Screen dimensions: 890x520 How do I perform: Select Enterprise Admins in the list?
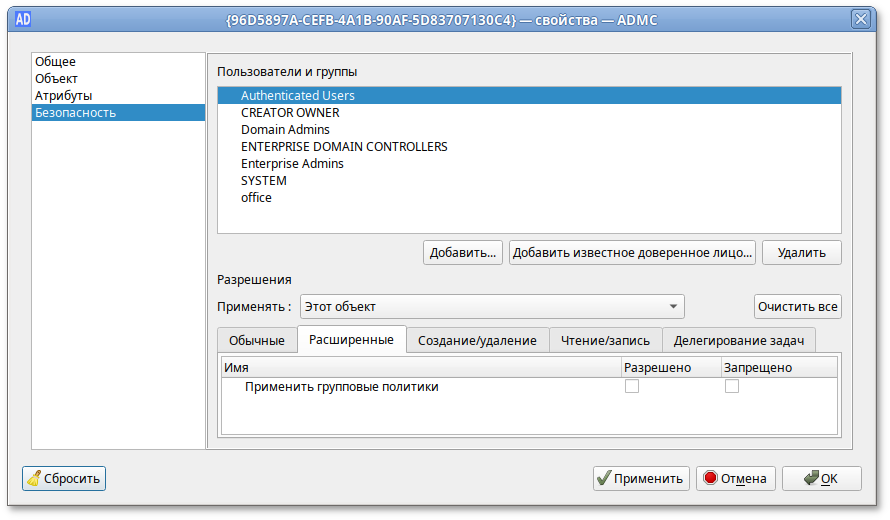pyautogui.click(x=529, y=163)
